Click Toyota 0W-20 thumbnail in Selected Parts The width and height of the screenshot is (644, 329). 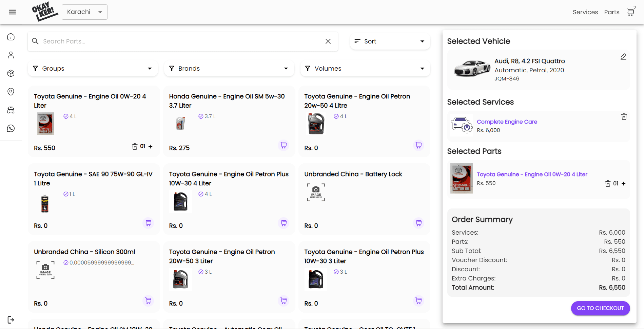(x=462, y=178)
